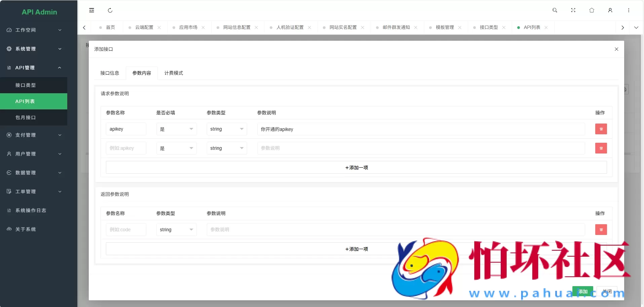Open the top-right more options icon
The image size is (644, 307).
(x=629, y=10)
